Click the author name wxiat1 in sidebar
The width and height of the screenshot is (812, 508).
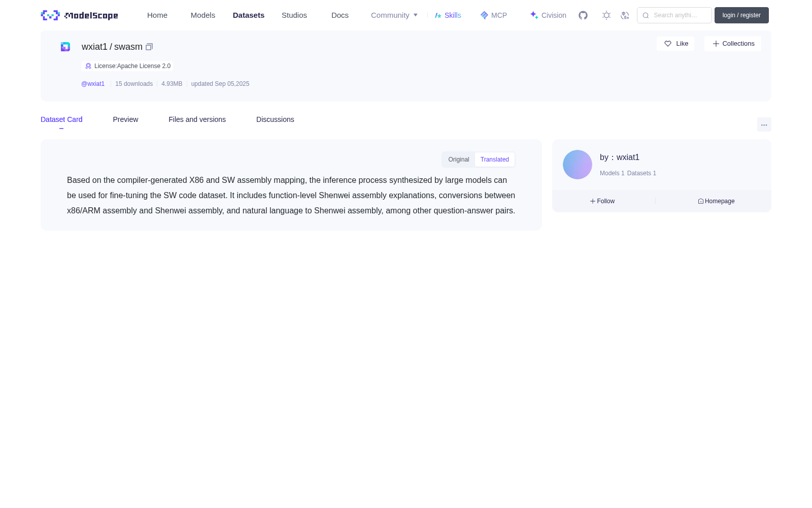(628, 157)
